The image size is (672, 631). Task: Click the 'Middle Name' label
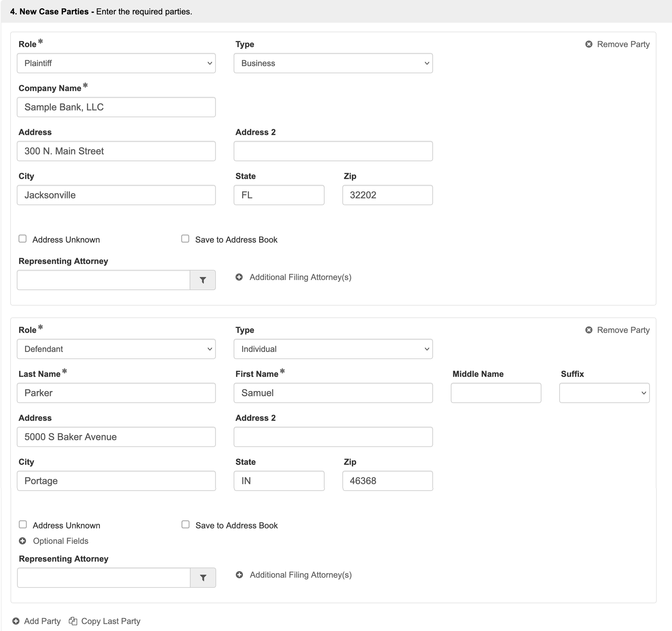point(478,374)
